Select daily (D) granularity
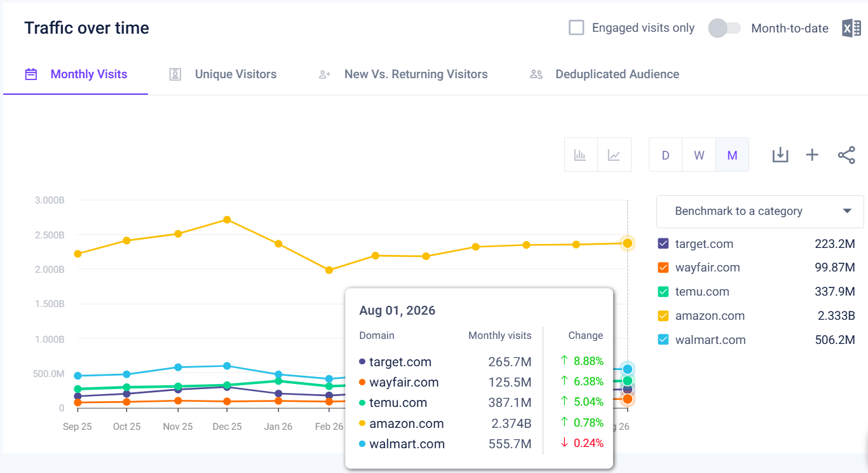Screen dimensions: 868x473 point(666,154)
